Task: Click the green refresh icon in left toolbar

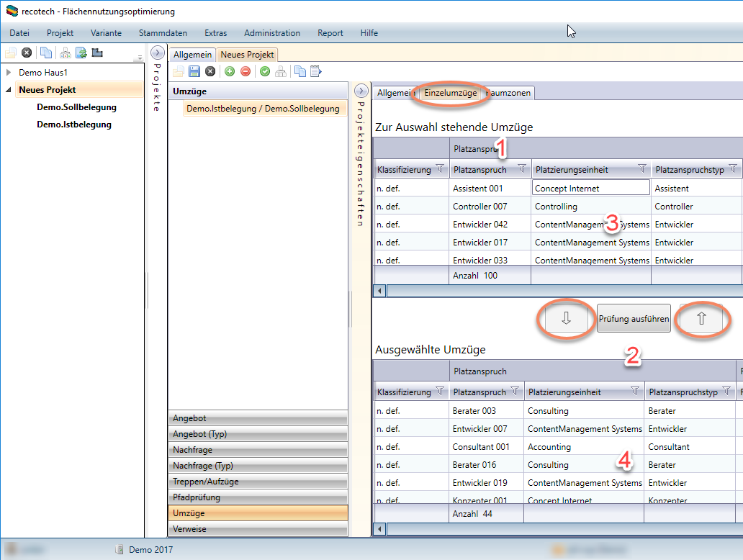Action: (x=81, y=53)
